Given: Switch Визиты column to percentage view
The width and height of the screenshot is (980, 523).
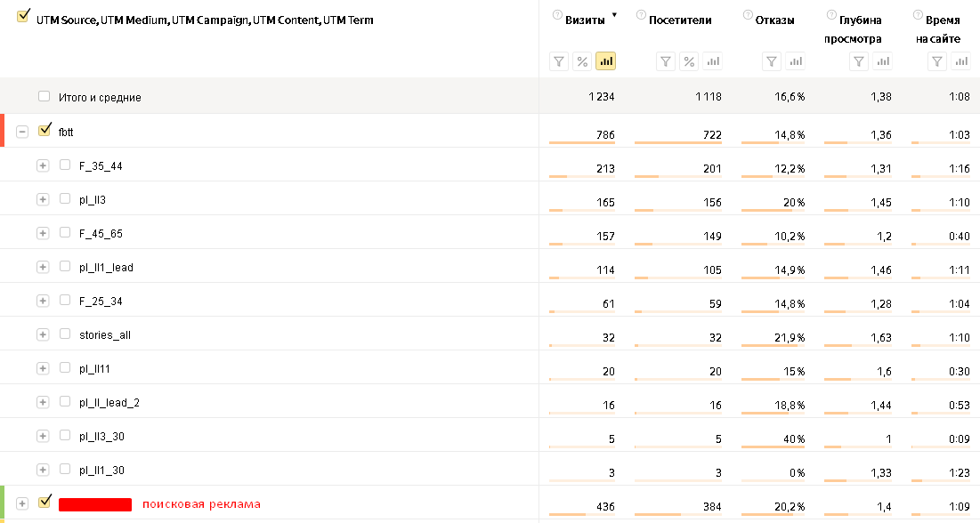Looking at the screenshot, I should pos(582,61).
